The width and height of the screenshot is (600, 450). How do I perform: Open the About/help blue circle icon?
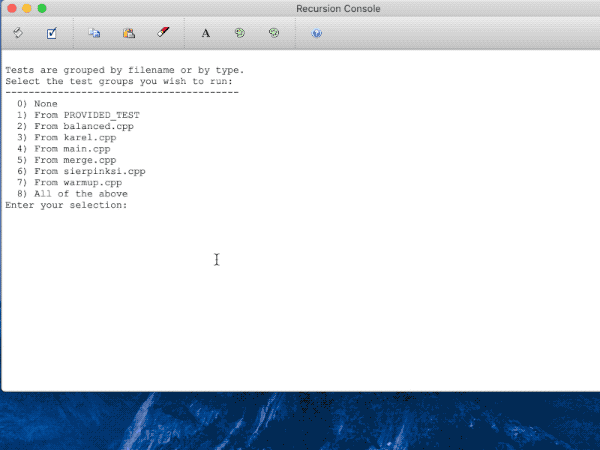317,33
